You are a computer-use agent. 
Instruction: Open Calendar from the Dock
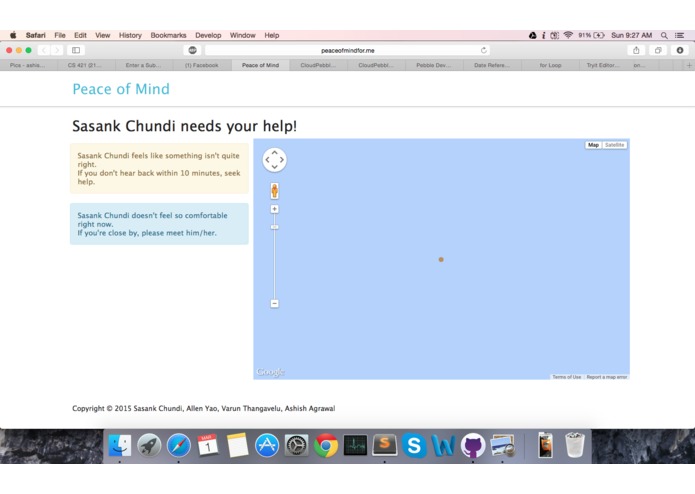208,445
